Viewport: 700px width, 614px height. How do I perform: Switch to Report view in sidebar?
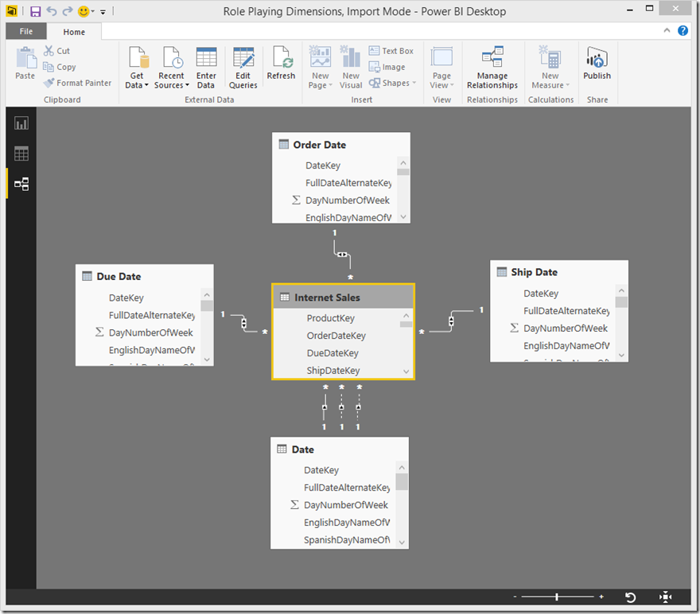point(21,123)
